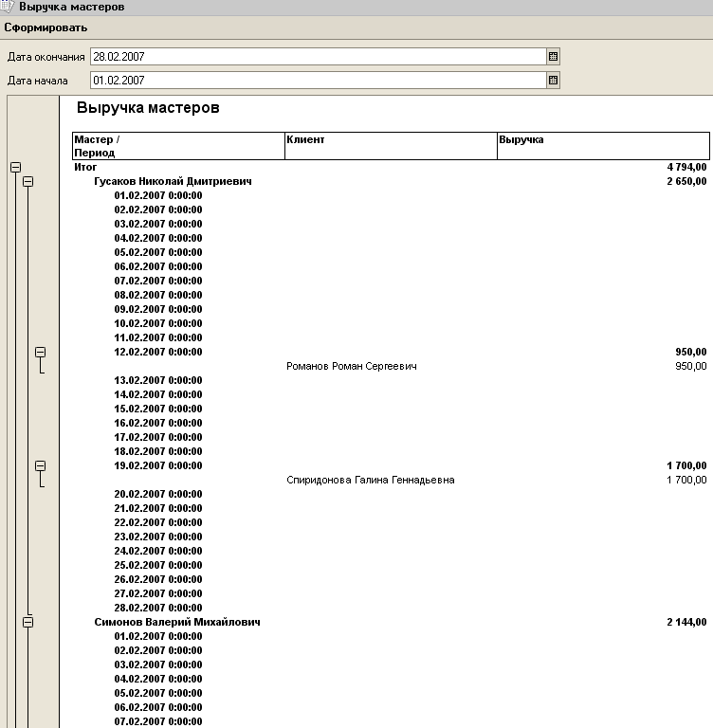Viewport: 713px width, 728px height.
Task: Click the report icon beside the Выручка мастеров title
Action: tap(8, 7)
